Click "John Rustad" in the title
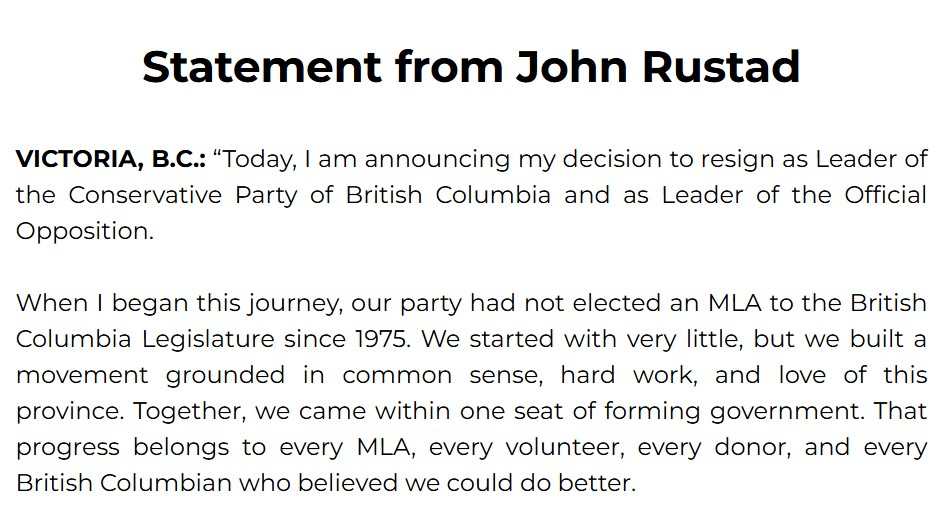 click(x=658, y=67)
